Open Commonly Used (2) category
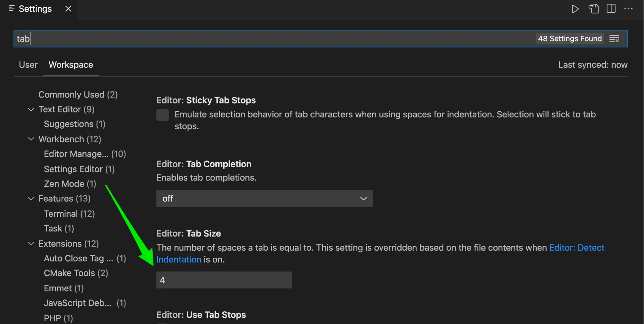 pos(78,95)
